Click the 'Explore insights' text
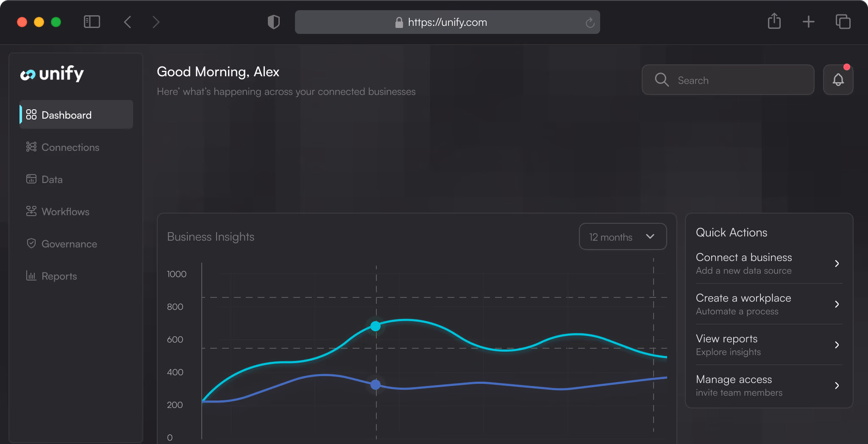The height and width of the screenshot is (444, 868). click(728, 352)
